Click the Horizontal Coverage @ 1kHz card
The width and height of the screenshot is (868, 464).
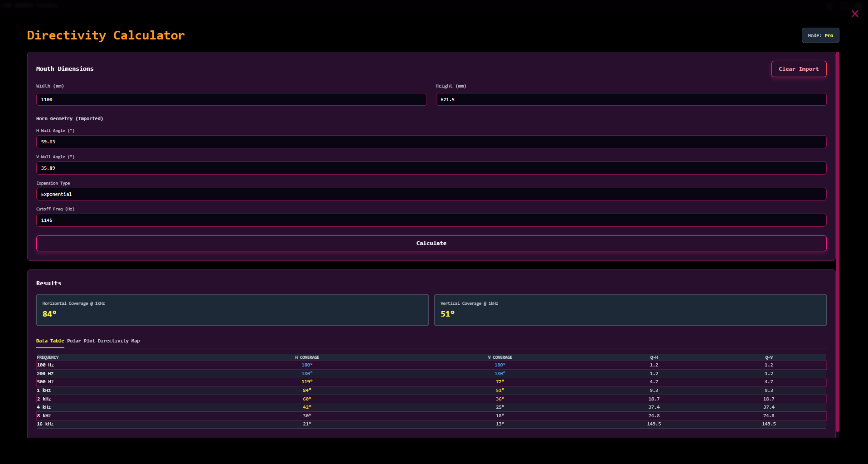point(232,310)
